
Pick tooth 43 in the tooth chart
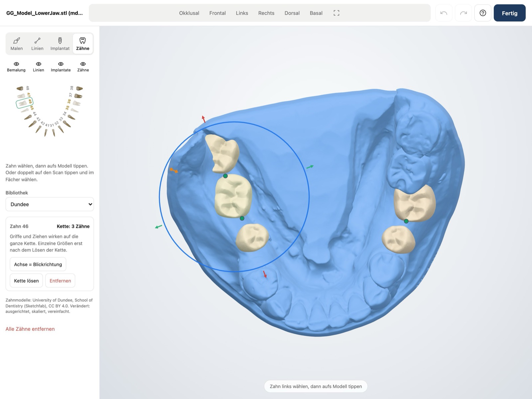click(33, 123)
